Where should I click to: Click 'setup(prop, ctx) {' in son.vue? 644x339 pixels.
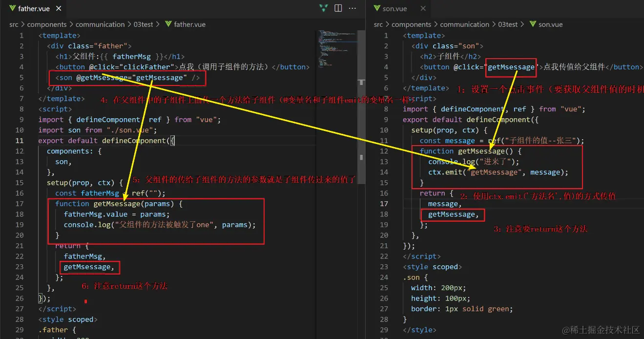point(450,130)
